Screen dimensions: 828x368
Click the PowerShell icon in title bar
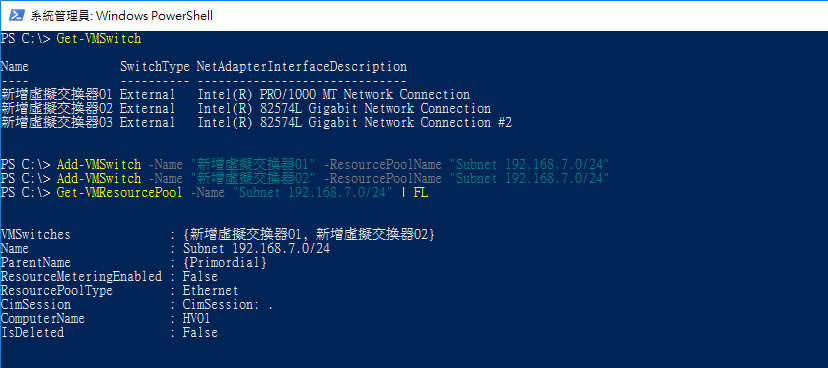pos(17,15)
